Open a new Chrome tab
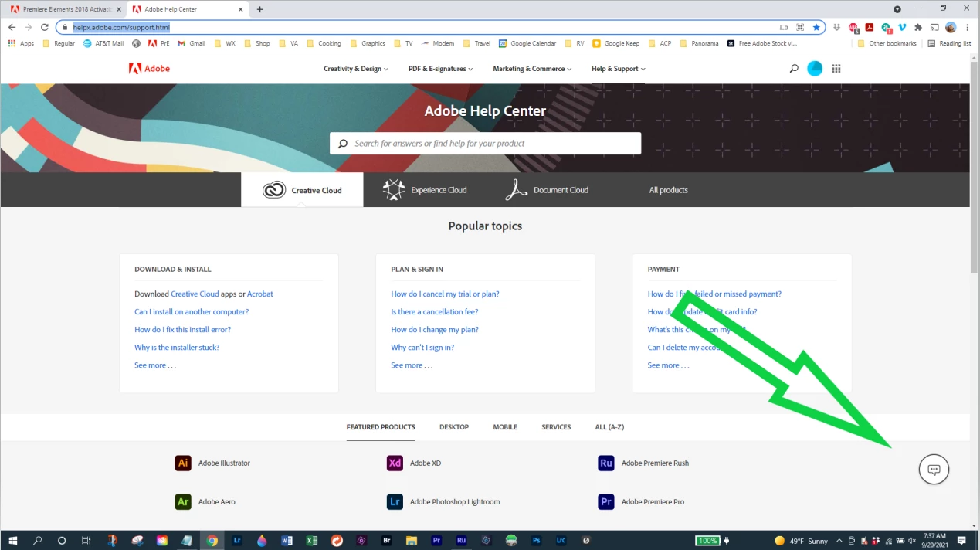 pos(259,9)
